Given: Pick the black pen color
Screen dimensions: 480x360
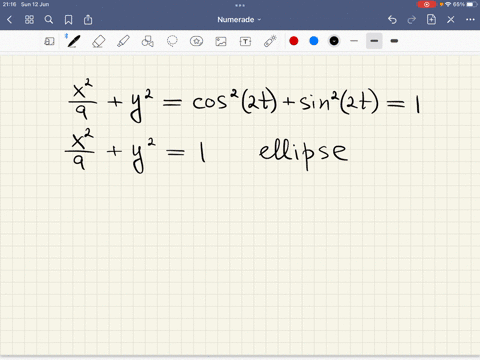Looking at the screenshot, I should pyautogui.click(x=334, y=41).
